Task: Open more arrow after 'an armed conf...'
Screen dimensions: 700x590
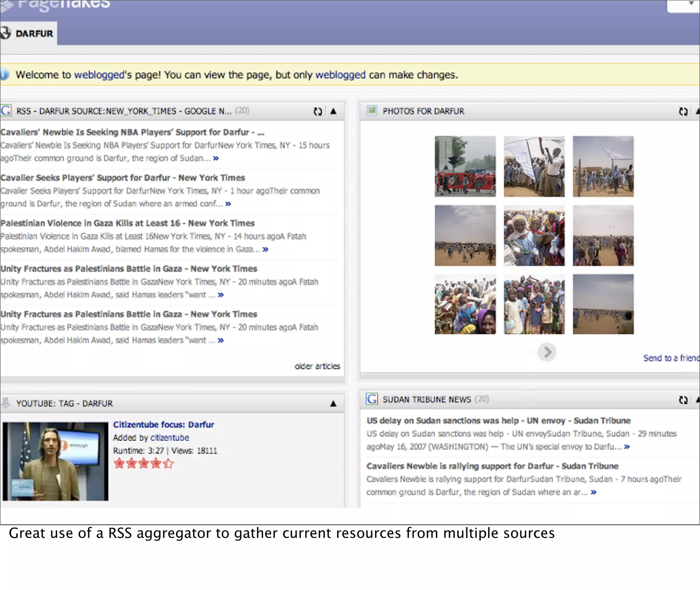Action: 228,204
